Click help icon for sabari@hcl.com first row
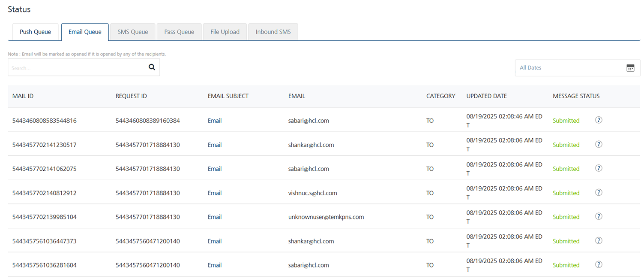 click(x=599, y=120)
